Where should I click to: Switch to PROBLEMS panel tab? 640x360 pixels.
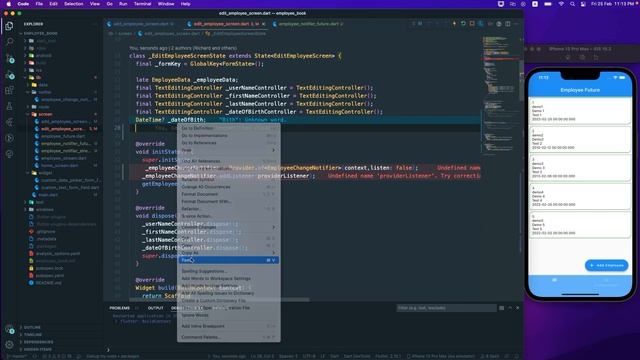(x=120, y=308)
